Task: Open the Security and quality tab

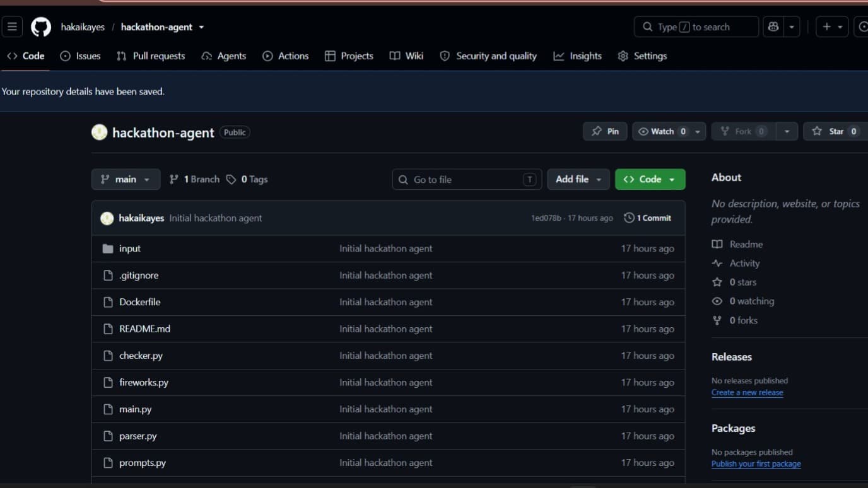Action: coord(488,56)
